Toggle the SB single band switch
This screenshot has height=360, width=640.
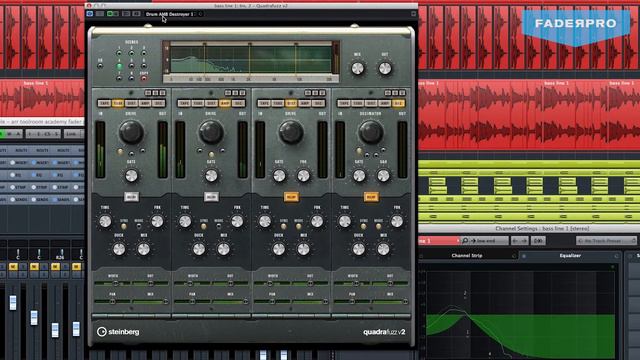[100, 66]
